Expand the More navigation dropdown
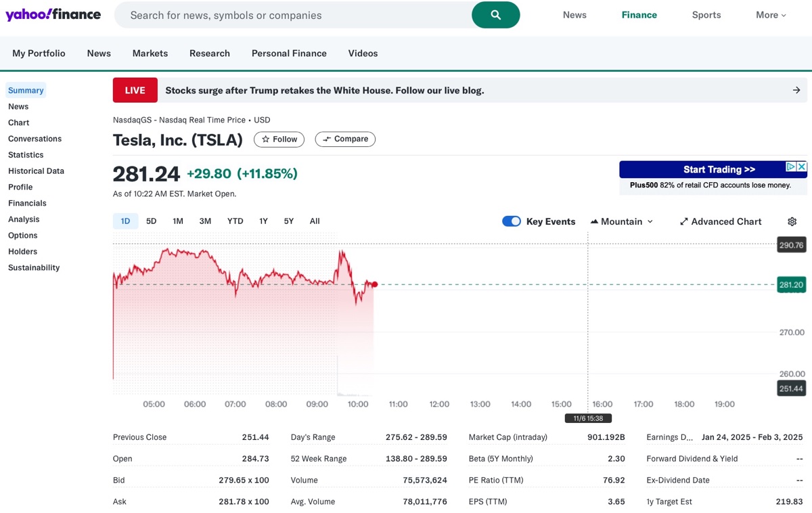This screenshot has width=812, height=513. click(x=771, y=14)
